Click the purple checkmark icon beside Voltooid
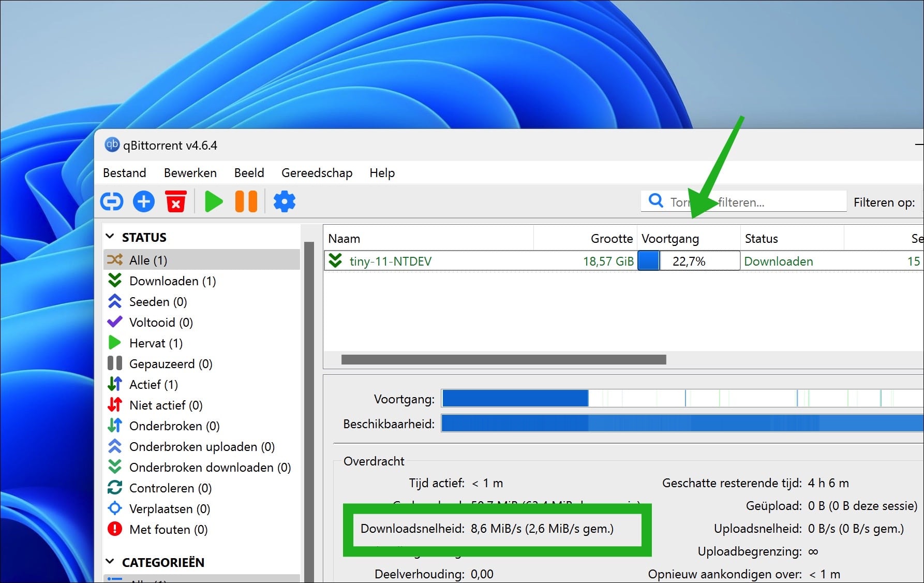 click(115, 322)
